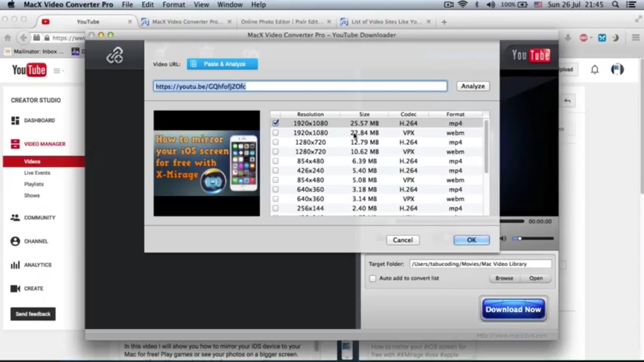Click the Send feedback button
Screen dimensions: 644x362
coord(33,314)
